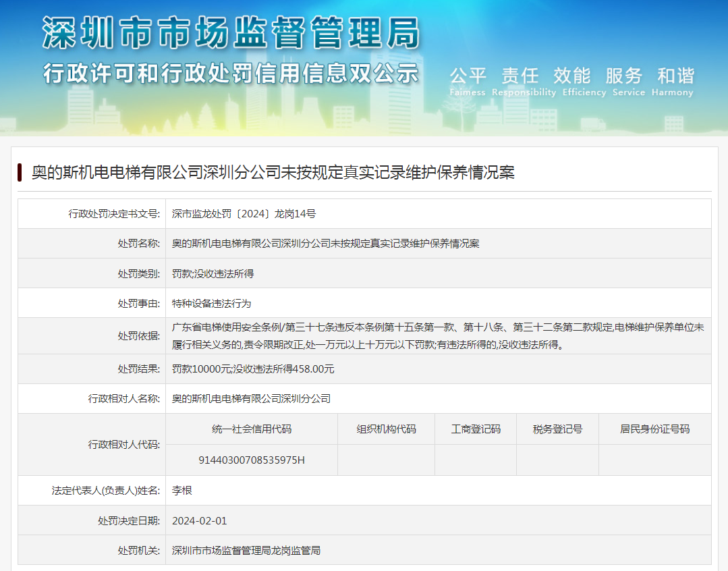Select document number 深市监龙处罚〔2024〕龙岗14号
This screenshot has width=728, height=571.
click(x=244, y=214)
